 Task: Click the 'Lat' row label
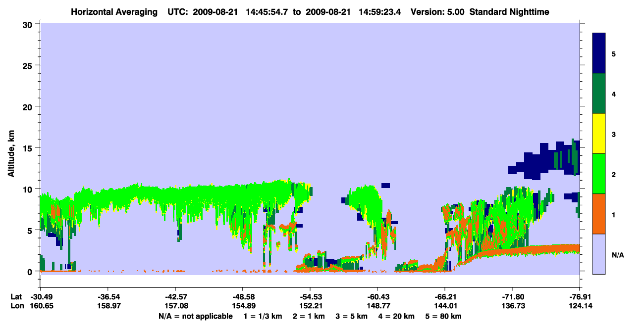point(16,297)
